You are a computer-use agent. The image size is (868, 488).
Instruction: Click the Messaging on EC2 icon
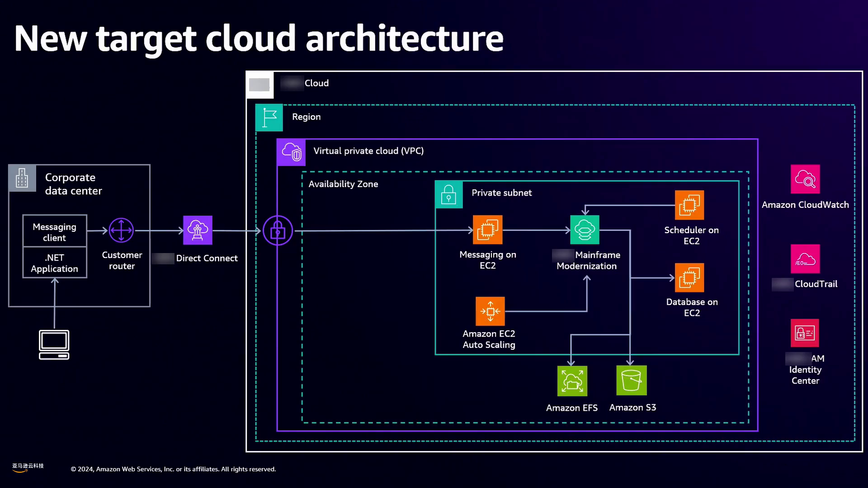coord(487,230)
